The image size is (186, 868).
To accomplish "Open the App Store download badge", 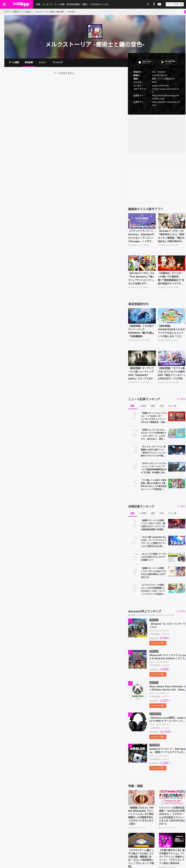I will point(145,62).
